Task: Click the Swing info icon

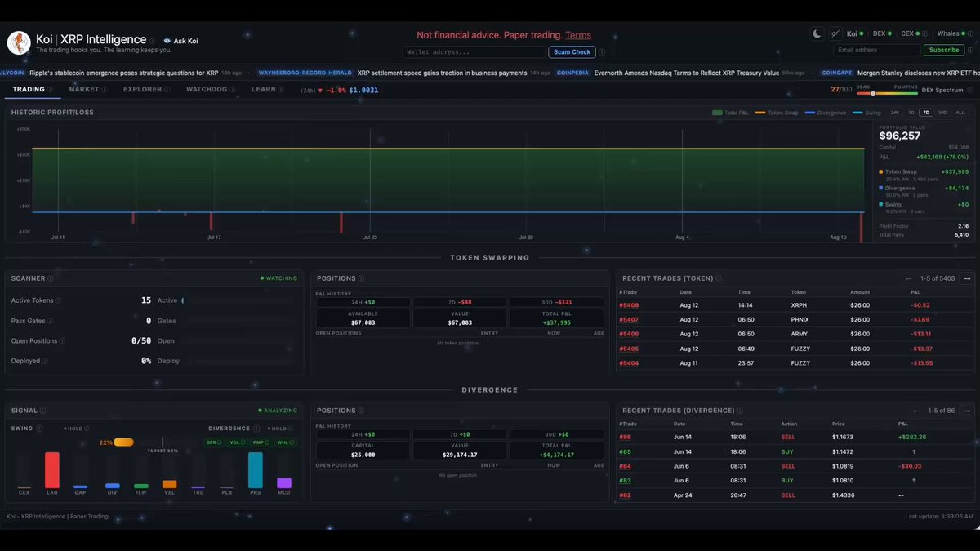Action: coord(38,429)
